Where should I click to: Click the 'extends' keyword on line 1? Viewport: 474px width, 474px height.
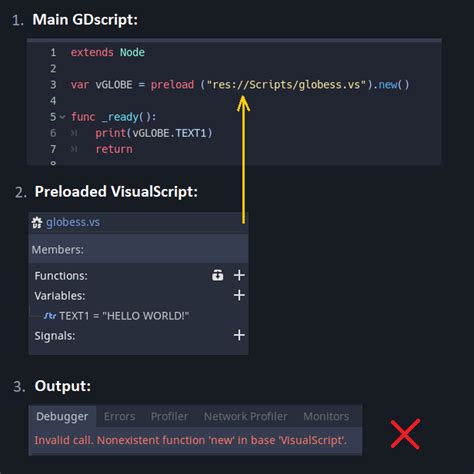92,52
